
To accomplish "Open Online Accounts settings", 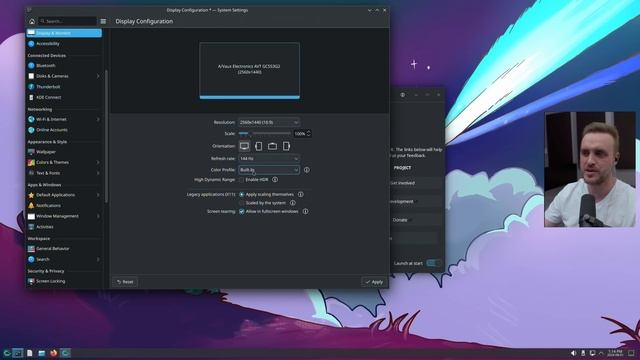I will tap(64, 130).
